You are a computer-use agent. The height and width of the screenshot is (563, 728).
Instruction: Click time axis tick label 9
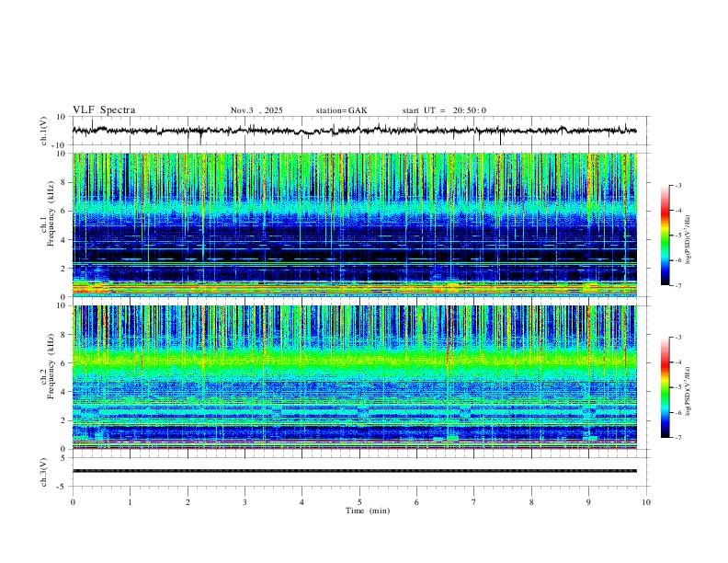588,502
